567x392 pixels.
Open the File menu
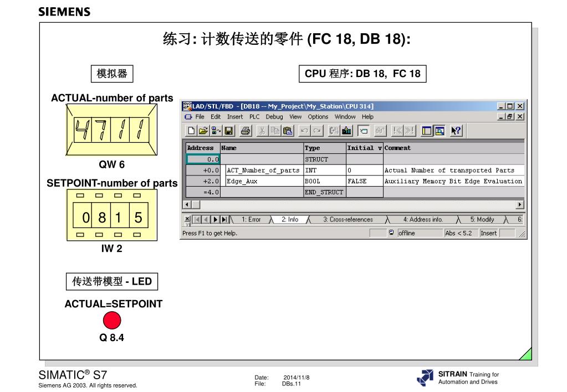(x=200, y=117)
